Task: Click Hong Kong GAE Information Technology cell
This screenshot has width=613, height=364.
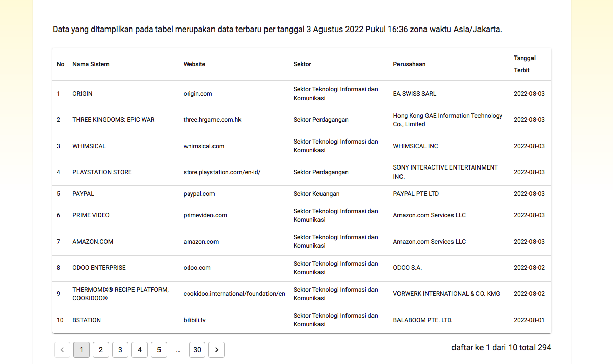Action: [x=448, y=120]
